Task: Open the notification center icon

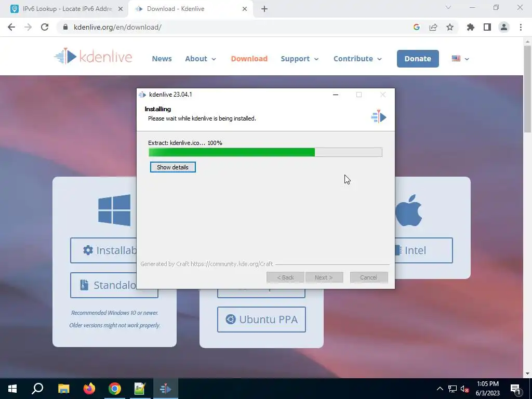Action: pos(516,389)
